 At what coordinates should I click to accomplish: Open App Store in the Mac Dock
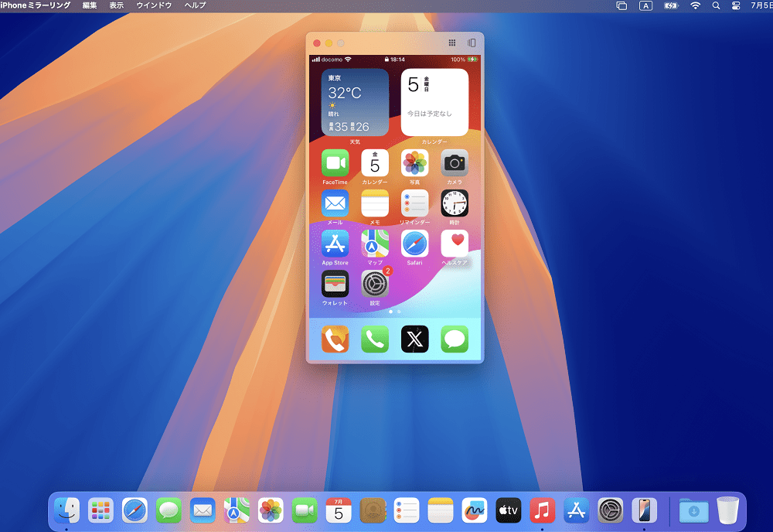(x=577, y=510)
